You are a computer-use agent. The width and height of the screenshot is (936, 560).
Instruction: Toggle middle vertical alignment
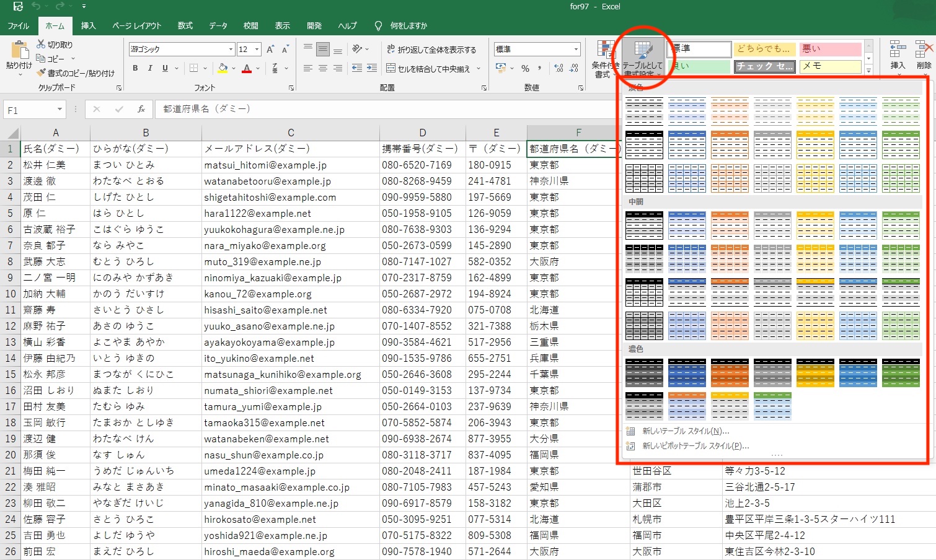[323, 50]
